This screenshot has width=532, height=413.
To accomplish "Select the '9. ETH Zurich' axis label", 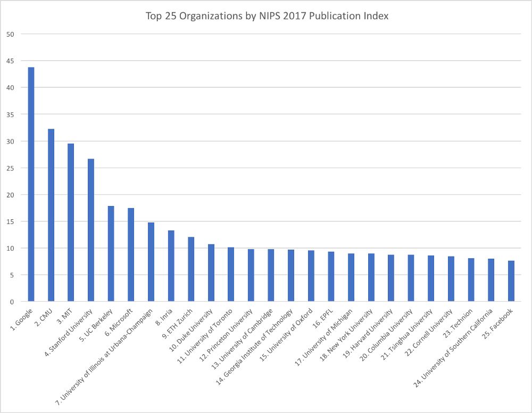I will pyautogui.click(x=178, y=324).
